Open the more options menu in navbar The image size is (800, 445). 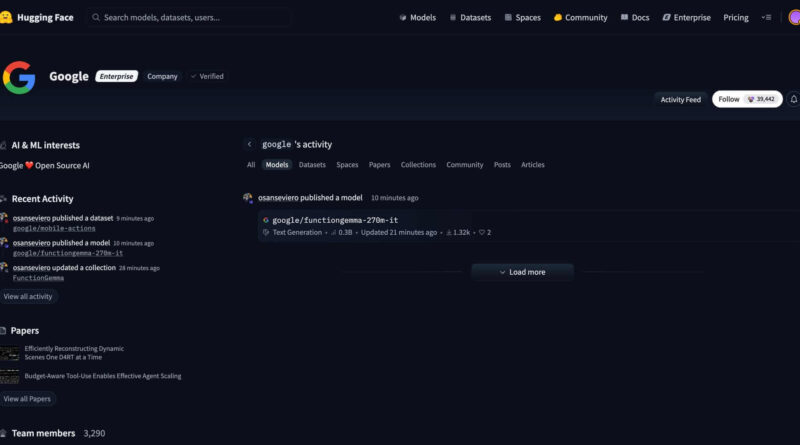point(766,17)
